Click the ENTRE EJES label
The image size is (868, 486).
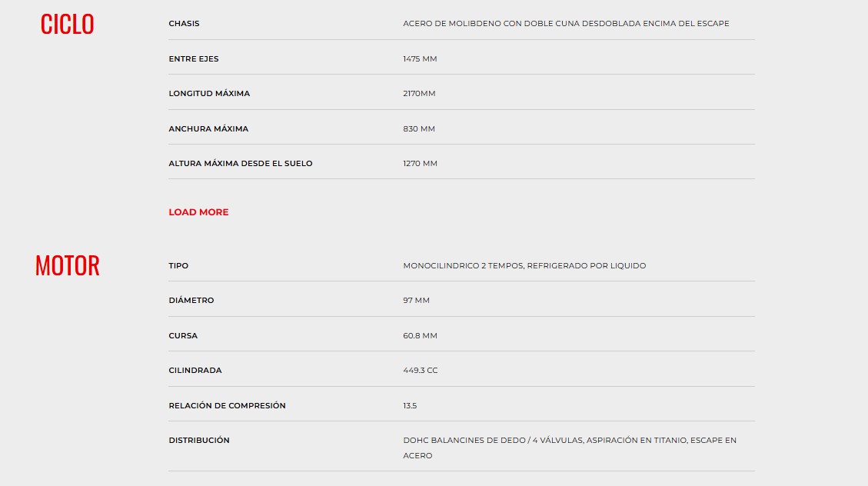click(194, 59)
